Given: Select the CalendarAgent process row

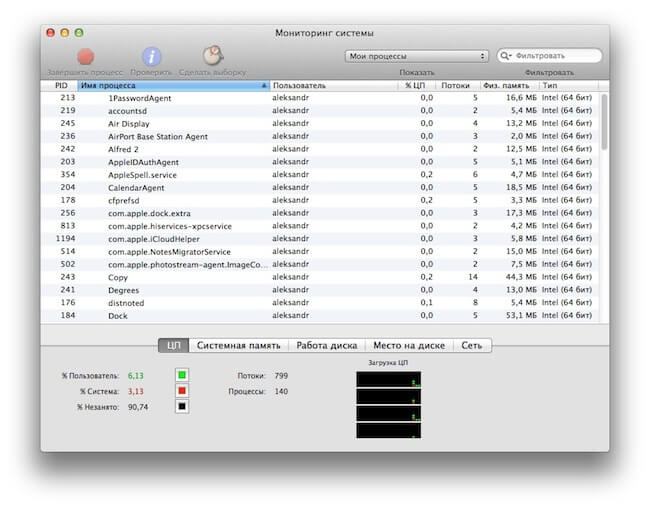Looking at the screenshot, I should [320, 187].
